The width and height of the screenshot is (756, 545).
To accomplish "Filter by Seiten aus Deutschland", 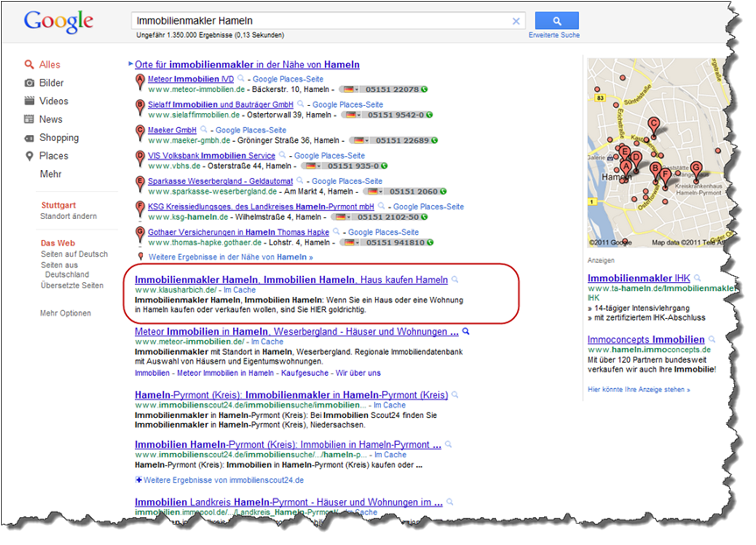I will coord(66,270).
